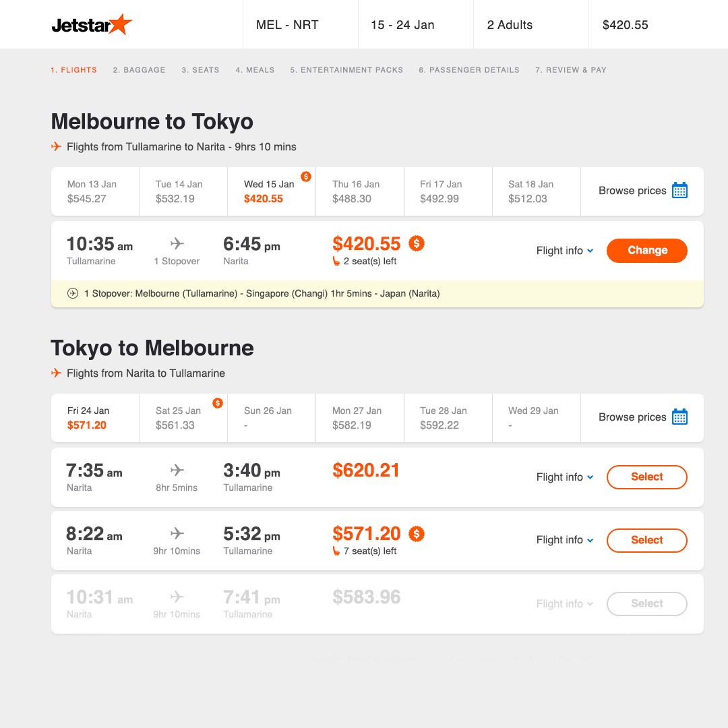Viewport: 728px width, 728px height.
Task: Select the $620.21 return flight
Action: point(646,477)
